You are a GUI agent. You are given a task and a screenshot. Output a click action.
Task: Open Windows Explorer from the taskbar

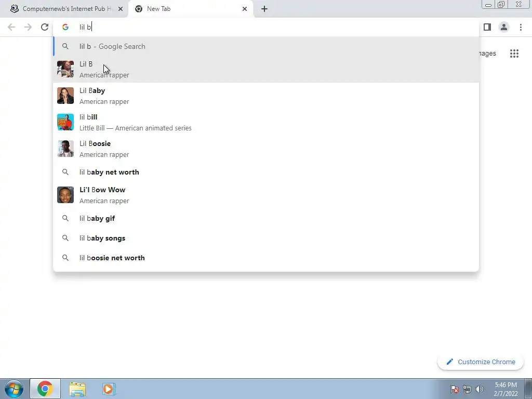pos(77,389)
